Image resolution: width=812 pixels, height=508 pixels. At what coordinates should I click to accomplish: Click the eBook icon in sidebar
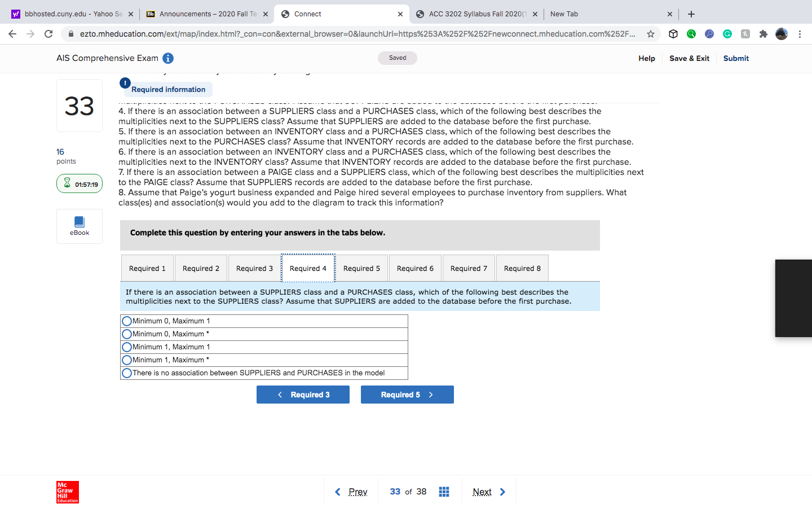point(79,226)
